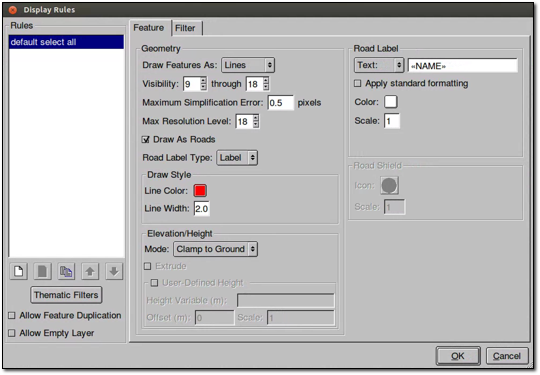
Task: Click the Road Shield icon button
Action: point(390,185)
